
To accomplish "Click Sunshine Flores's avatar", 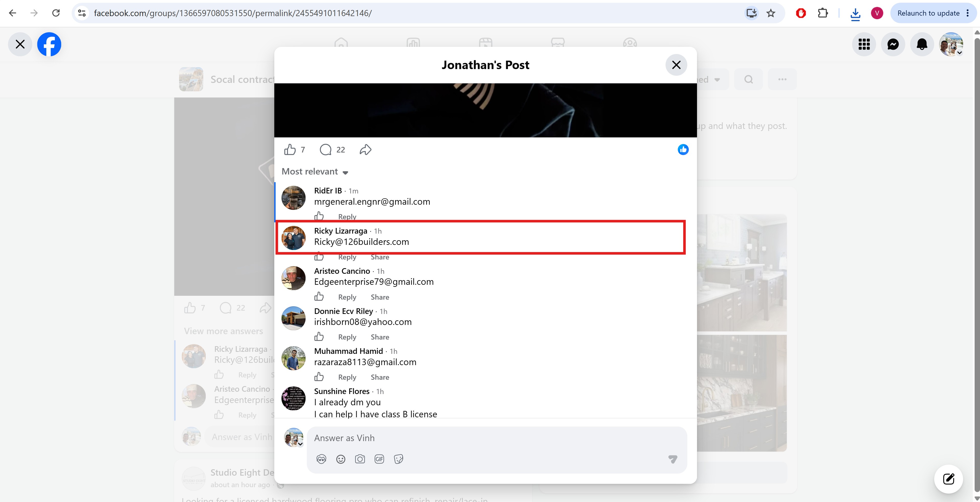I will point(293,399).
